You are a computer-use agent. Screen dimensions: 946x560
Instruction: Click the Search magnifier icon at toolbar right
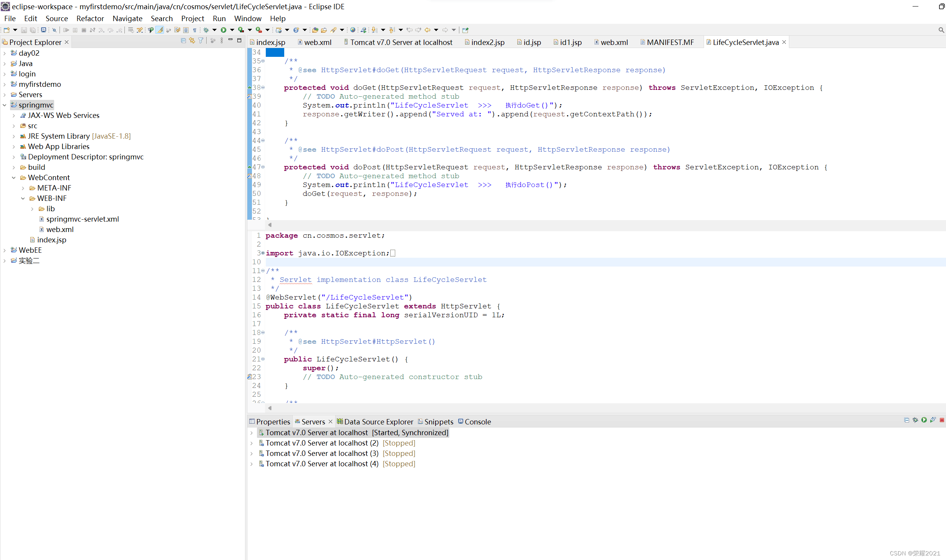941,30
